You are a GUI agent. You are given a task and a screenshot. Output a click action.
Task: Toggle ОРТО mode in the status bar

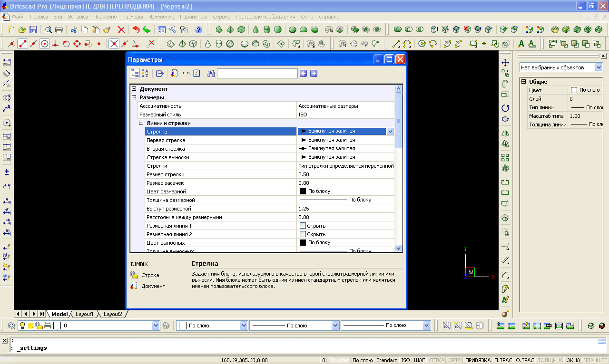pyautogui.click(x=455, y=360)
